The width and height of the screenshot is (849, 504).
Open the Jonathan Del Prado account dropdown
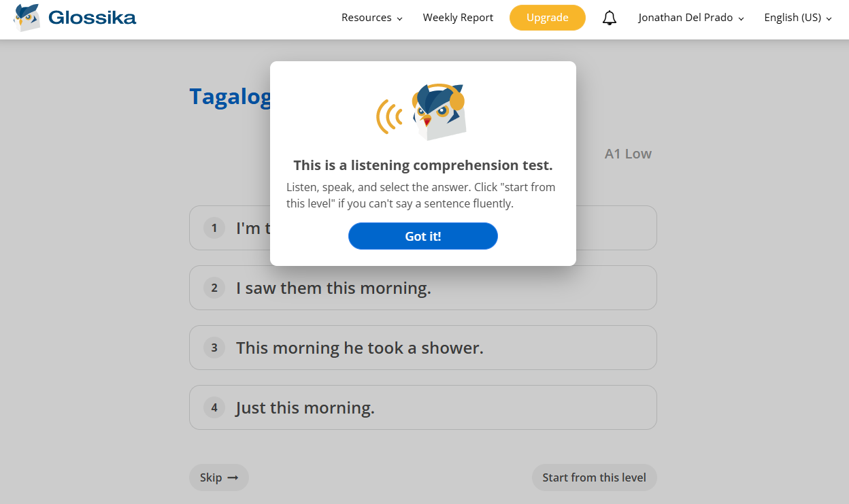pyautogui.click(x=691, y=18)
